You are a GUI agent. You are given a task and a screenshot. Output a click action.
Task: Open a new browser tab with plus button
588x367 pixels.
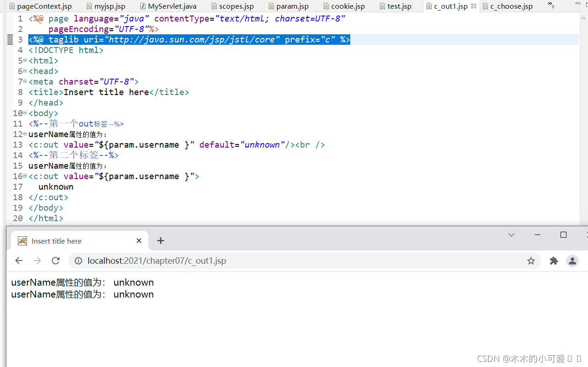click(x=160, y=240)
